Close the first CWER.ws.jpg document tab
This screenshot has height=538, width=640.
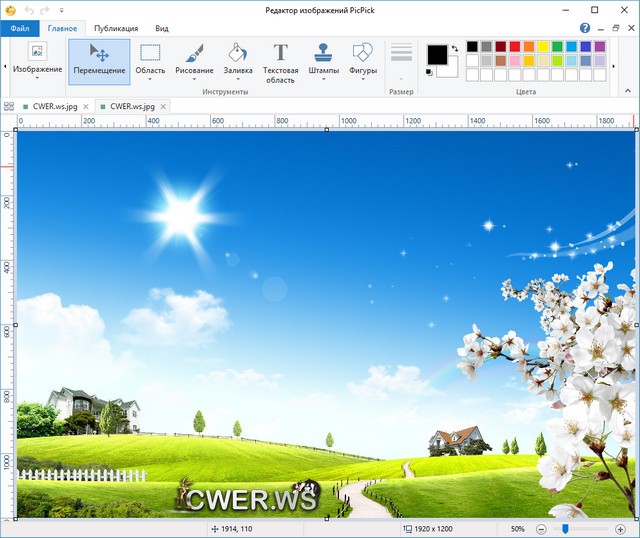(x=87, y=105)
